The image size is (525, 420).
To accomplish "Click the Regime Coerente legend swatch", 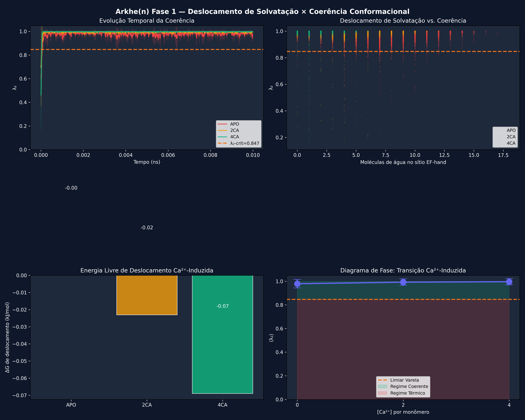I will click(382, 386).
